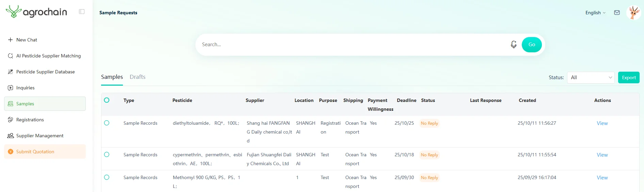
Task: Click the Shang hai FANGFANG supplier cell
Action: pos(269,132)
